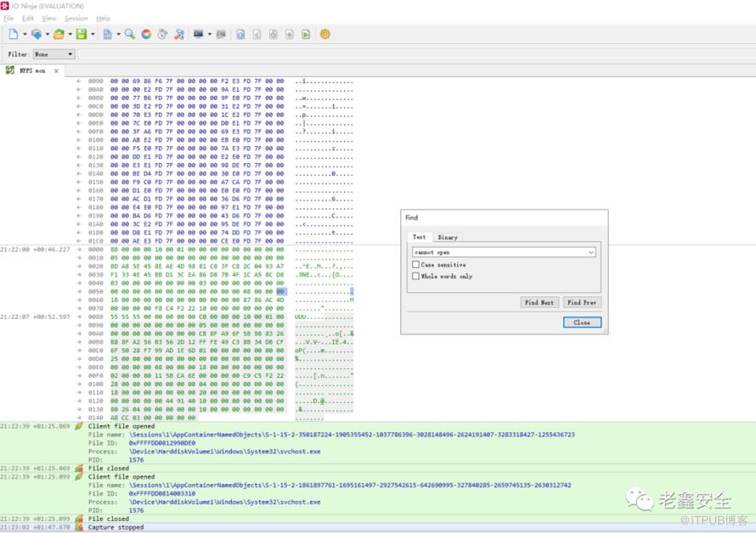
Task: Enable the Case sensitive checkbox
Action: 415,265
